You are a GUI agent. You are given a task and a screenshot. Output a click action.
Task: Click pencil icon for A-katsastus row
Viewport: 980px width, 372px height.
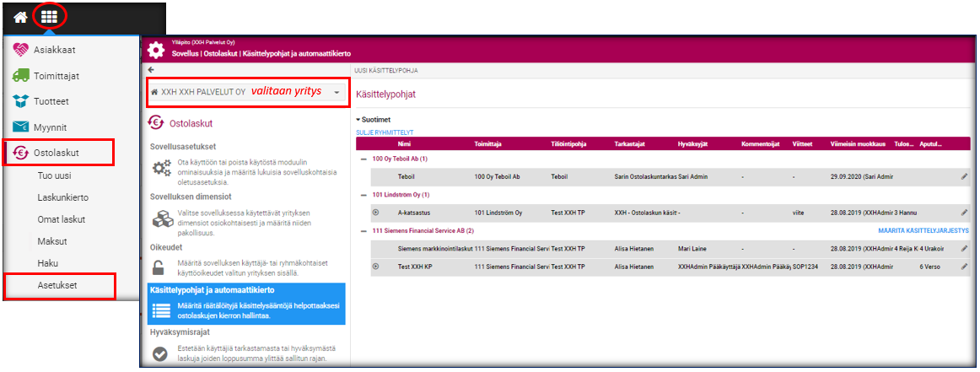(964, 213)
